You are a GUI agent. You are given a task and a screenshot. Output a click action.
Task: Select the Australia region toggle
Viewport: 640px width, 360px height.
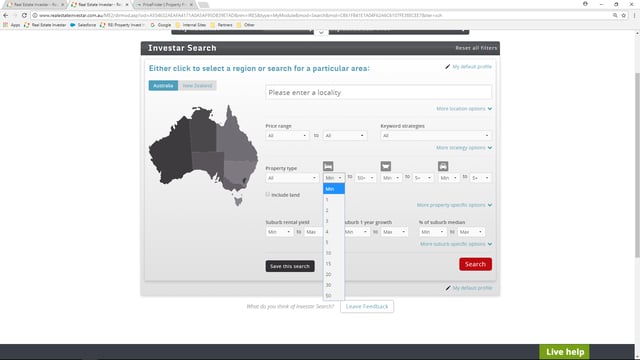[x=163, y=86]
